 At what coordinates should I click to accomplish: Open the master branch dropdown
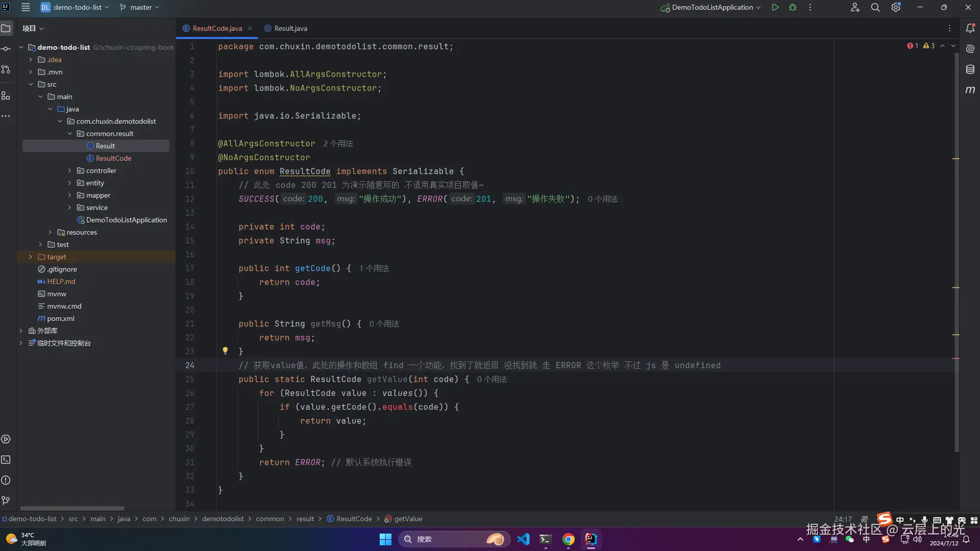[x=140, y=7]
